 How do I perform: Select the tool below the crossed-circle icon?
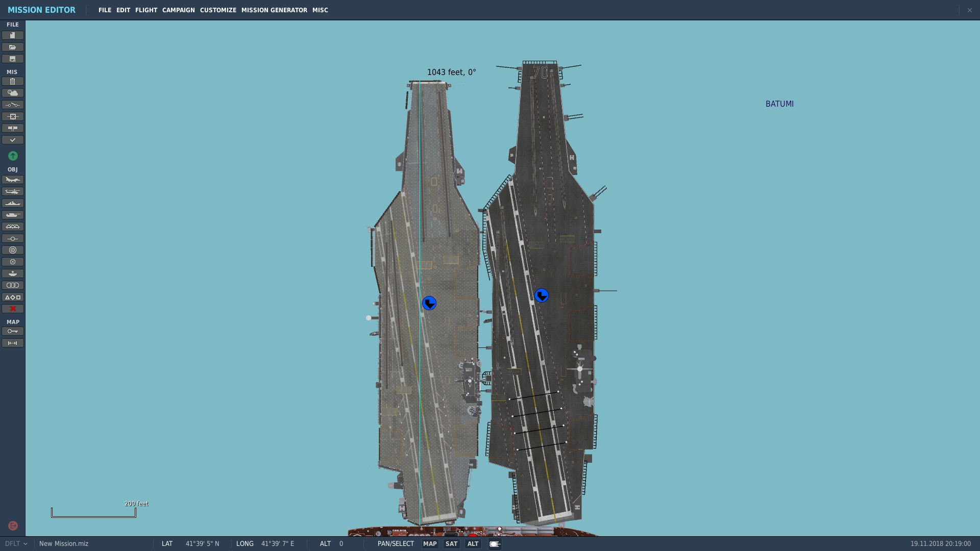13,273
